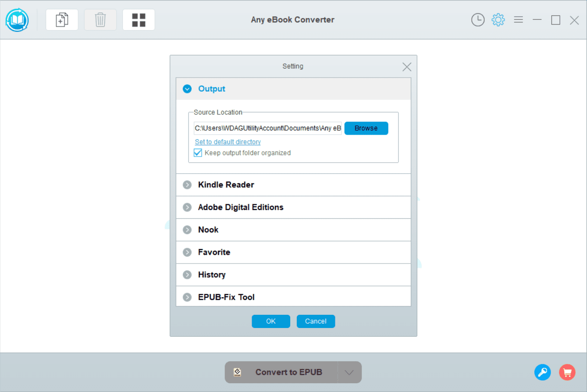
Task: Click the Browse button
Action: click(x=366, y=128)
